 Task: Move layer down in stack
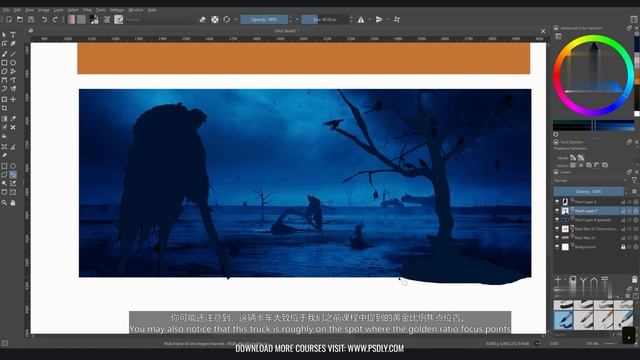pos(583,280)
